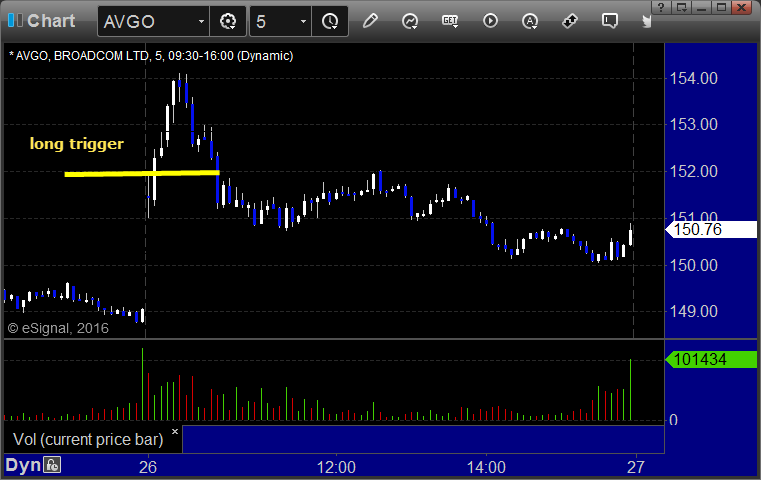The image size is (761, 480).
Task: Click the 153.00 price axis label
Action: [x=694, y=124]
